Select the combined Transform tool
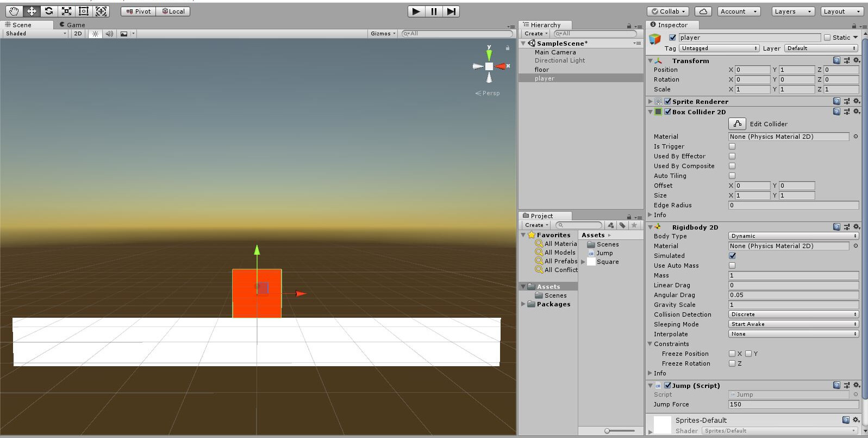 [101, 11]
